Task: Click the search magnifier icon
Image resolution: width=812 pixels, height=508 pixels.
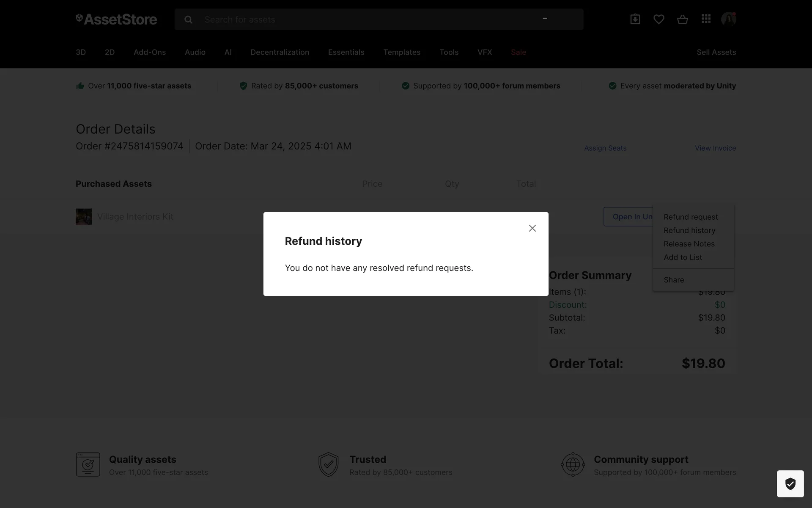Action: pos(188,19)
